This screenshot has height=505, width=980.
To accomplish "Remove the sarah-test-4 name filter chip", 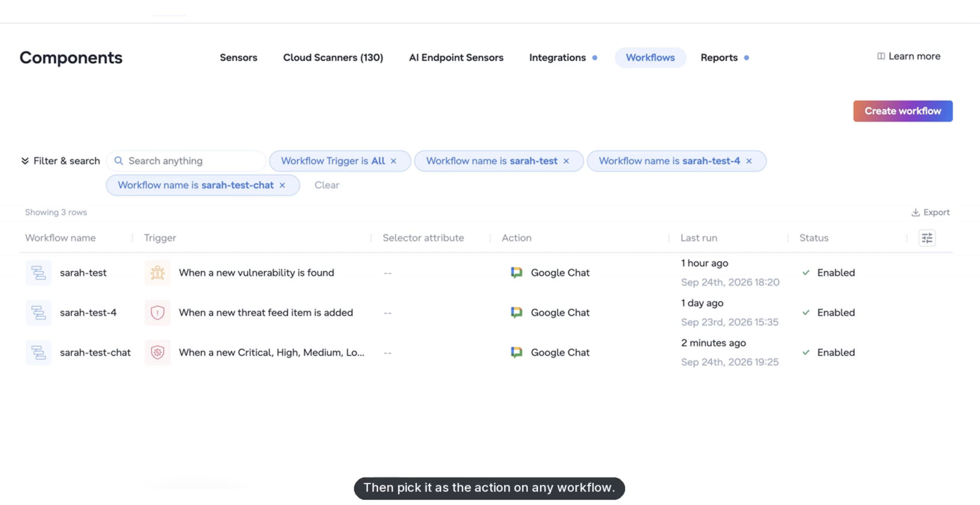I will (749, 161).
